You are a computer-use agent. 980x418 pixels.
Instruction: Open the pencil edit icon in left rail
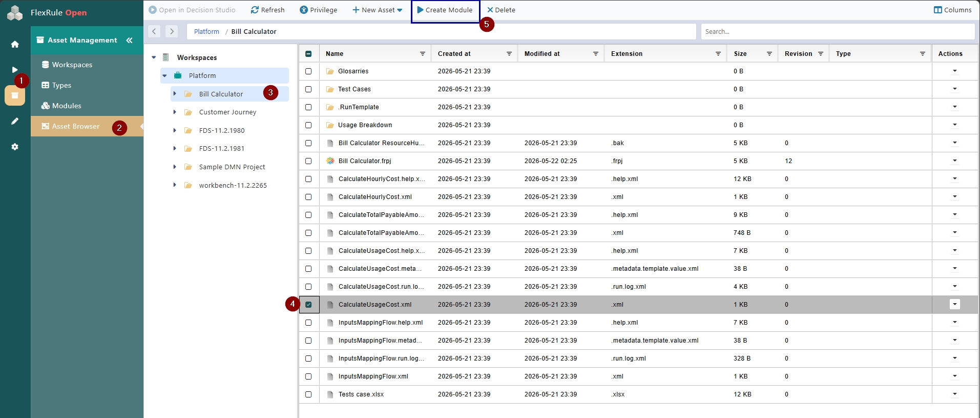pyautogui.click(x=15, y=121)
